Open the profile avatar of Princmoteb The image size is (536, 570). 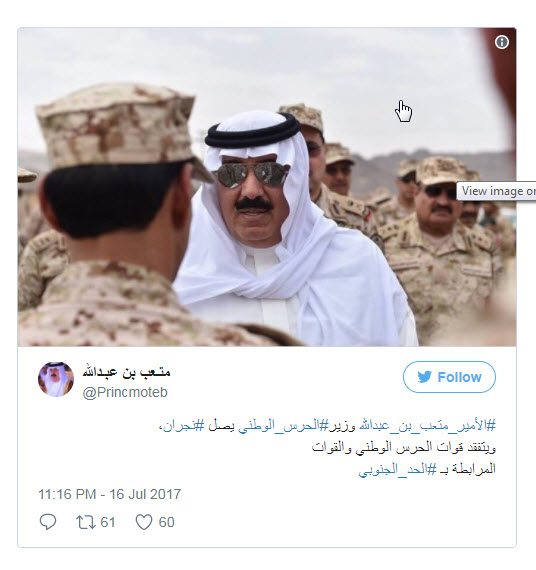click(56, 379)
